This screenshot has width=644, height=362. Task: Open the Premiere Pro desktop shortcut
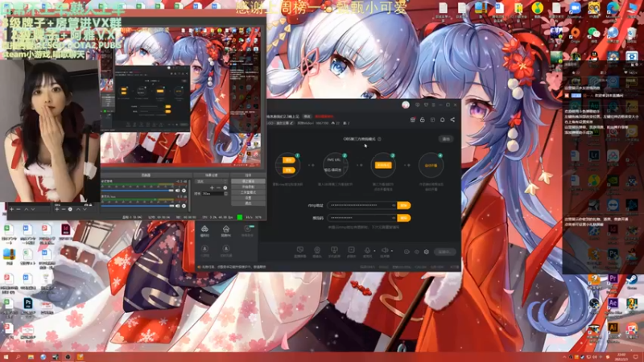[x=613, y=279]
